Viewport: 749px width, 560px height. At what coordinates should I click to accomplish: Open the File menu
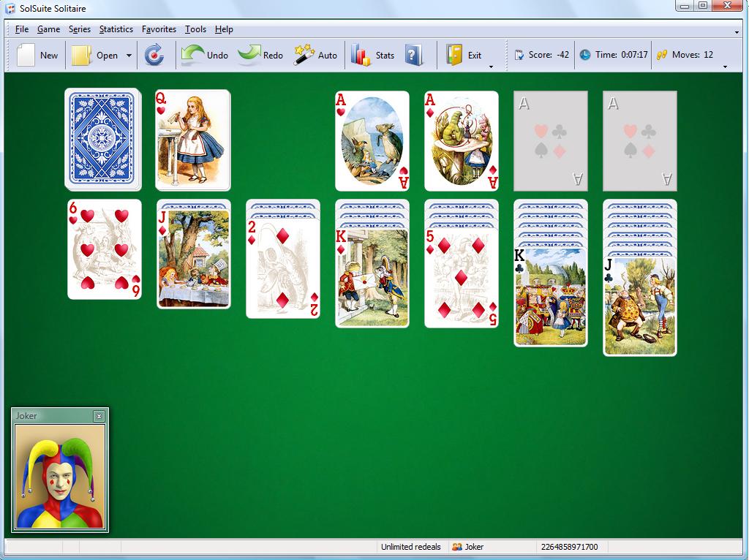[x=22, y=29]
